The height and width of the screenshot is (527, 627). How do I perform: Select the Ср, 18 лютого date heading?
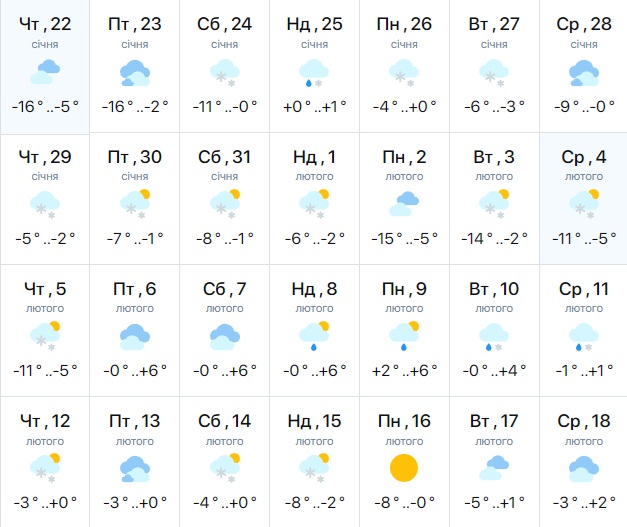coord(583,421)
